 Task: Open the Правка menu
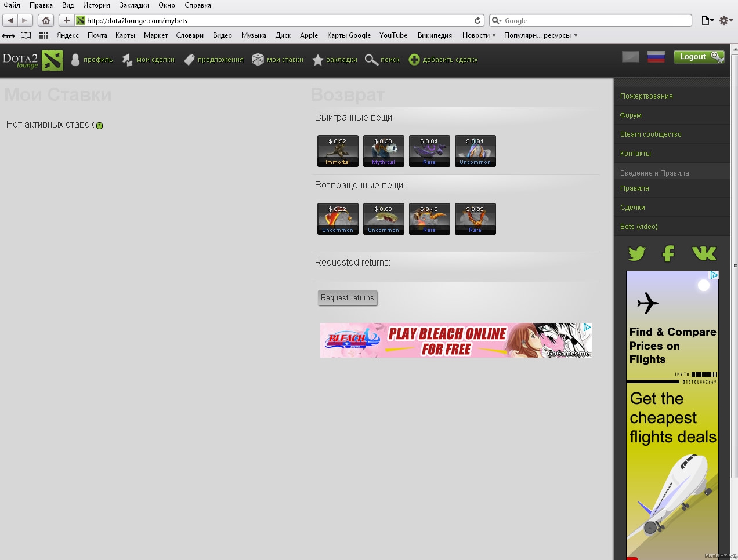click(41, 5)
